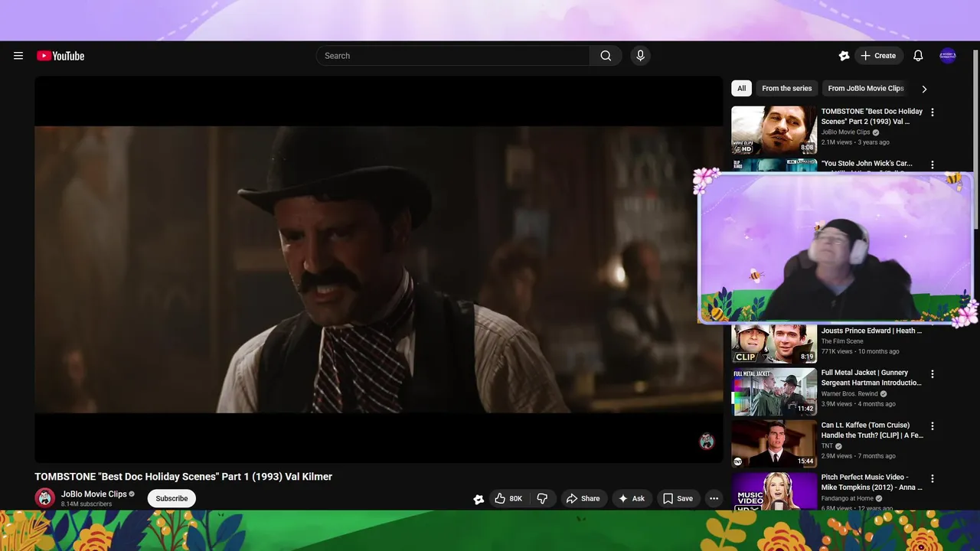This screenshot has height=551, width=980.
Task: Open the 8:19 CLIP video thumbnail
Action: click(774, 344)
